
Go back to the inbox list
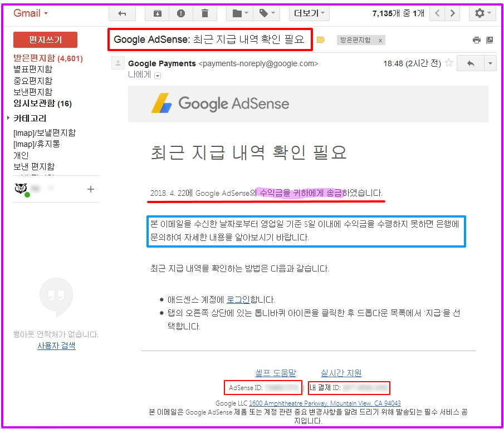tap(123, 13)
